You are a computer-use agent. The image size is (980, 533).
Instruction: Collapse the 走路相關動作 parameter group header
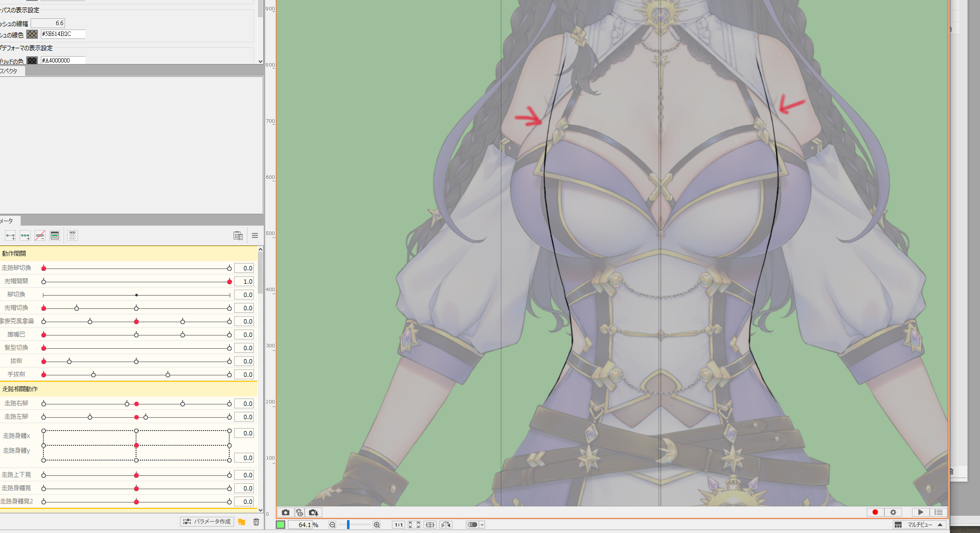point(128,389)
